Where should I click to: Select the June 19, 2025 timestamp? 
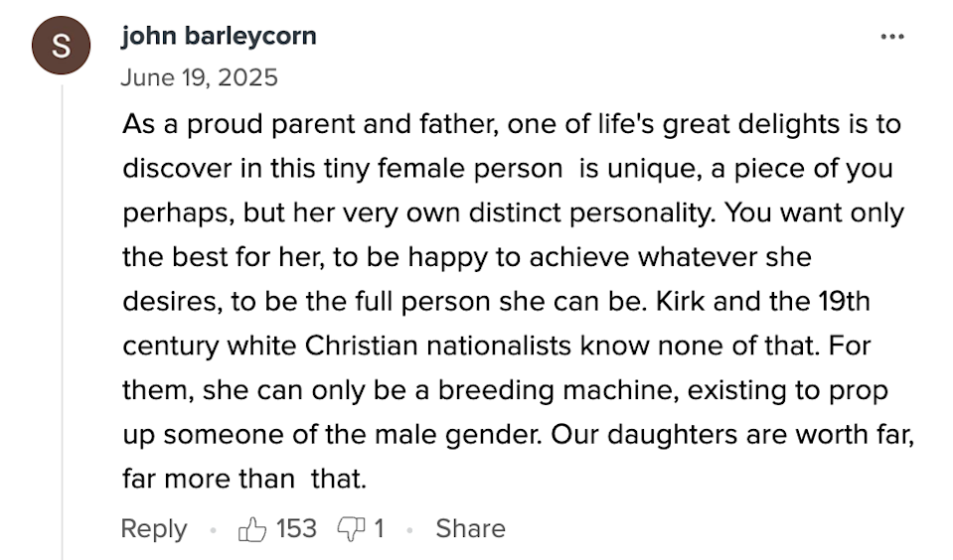point(200,77)
